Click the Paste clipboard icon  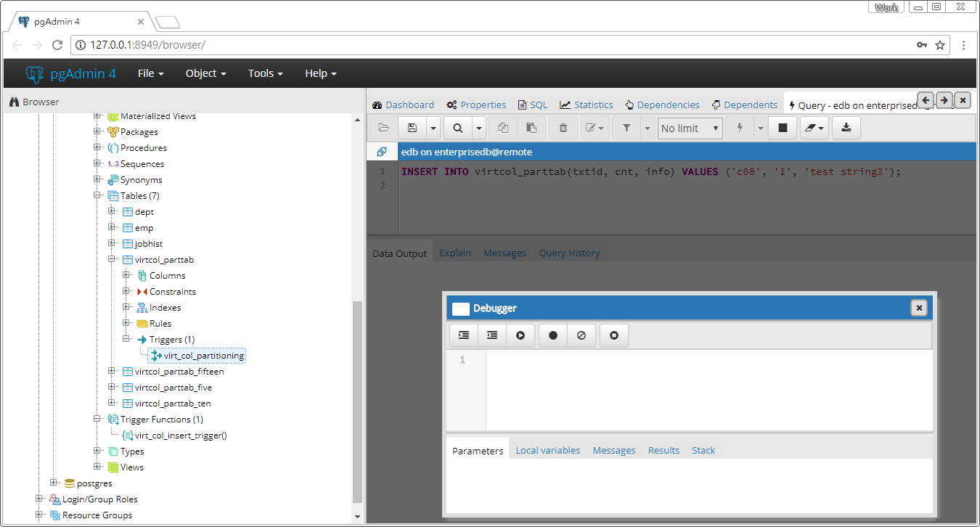point(531,128)
